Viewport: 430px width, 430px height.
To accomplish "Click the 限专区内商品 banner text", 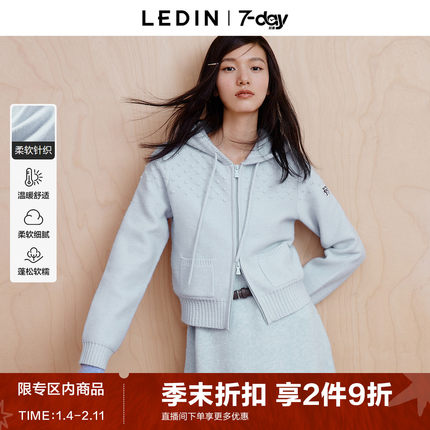I will click(x=61, y=389).
